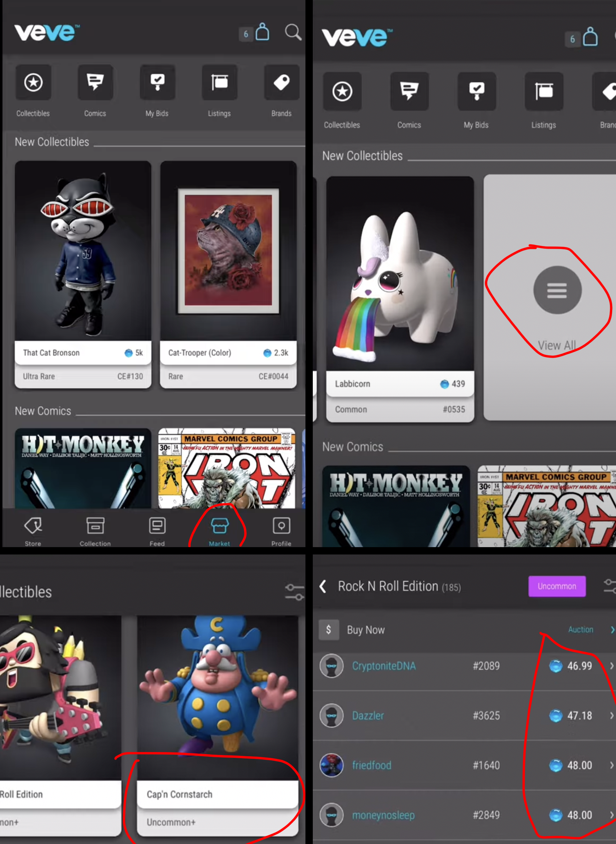
Task: Open Listings icon on the That Cat Bronson screen
Action: [220, 82]
